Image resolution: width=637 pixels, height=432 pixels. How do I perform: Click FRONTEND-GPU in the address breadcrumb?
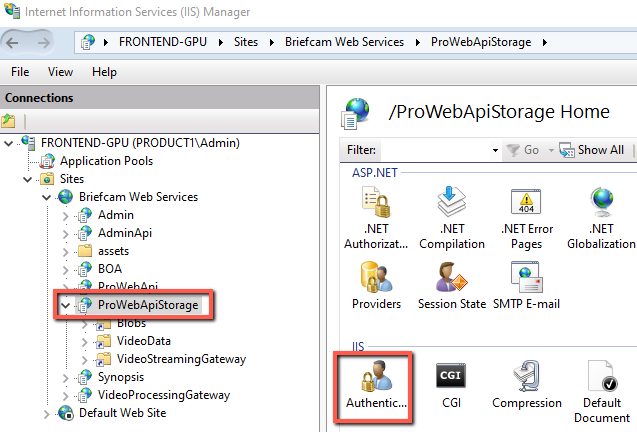[x=162, y=42]
